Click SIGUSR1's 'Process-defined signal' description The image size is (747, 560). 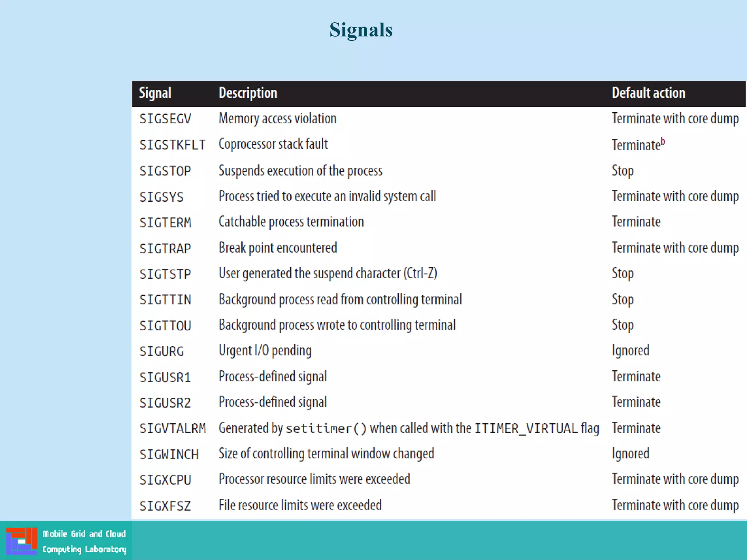click(272, 377)
